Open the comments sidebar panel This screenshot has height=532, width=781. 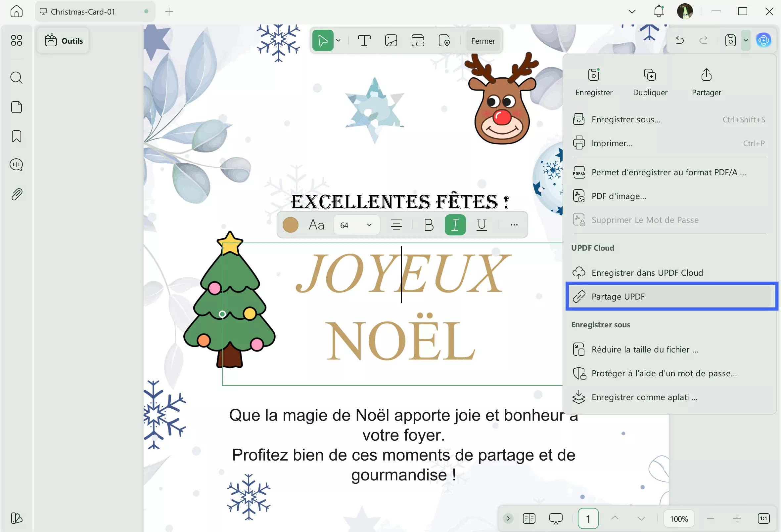coord(16,165)
